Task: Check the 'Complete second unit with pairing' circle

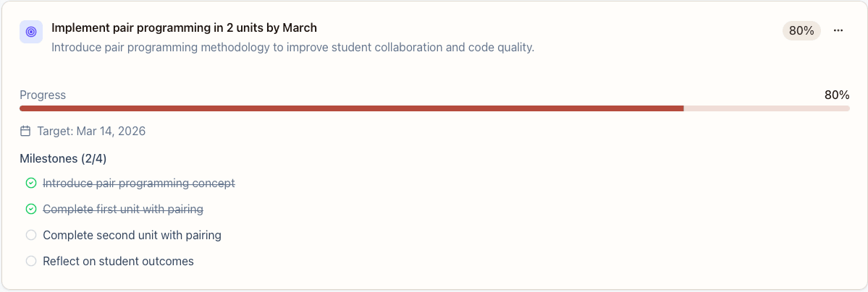Action: pyautogui.click(x=31, y=236)
